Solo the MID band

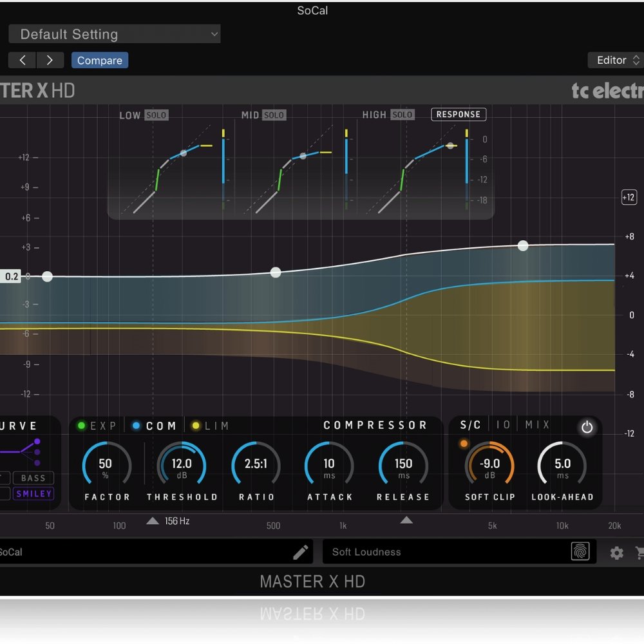(x=274, y=115)
